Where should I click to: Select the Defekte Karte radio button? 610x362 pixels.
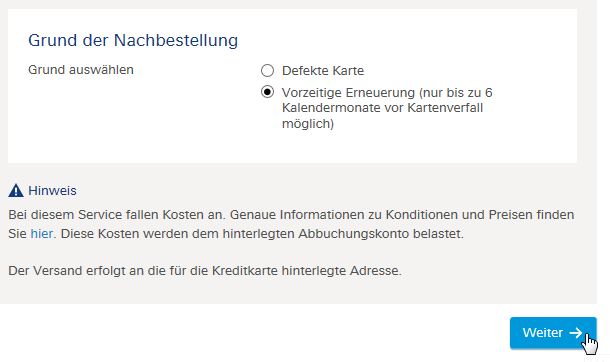(x=267, y=71)
